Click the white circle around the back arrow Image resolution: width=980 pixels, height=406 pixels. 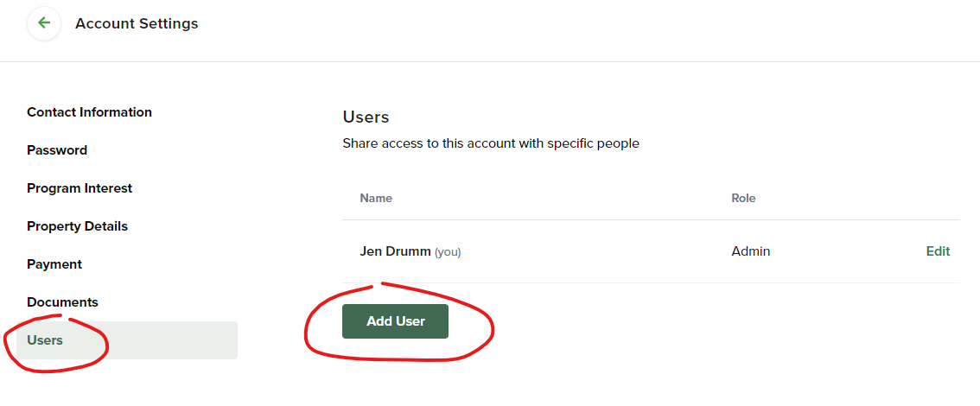(44, 23)
